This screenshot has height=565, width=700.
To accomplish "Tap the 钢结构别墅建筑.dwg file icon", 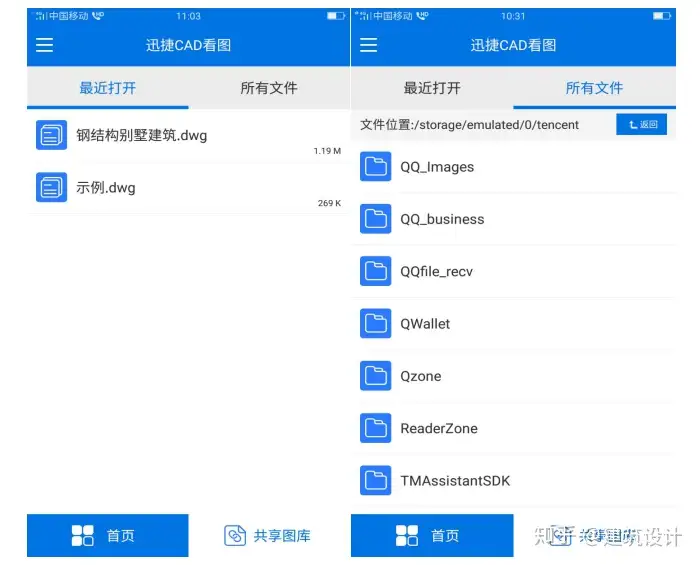I will pyautogui.click(x=51, y=135).
